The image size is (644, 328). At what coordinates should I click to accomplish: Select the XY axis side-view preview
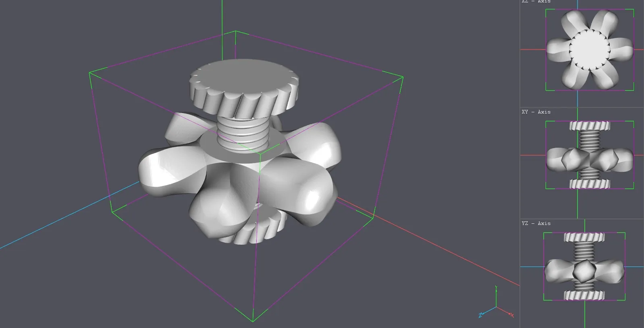click(x=582, y=163)
